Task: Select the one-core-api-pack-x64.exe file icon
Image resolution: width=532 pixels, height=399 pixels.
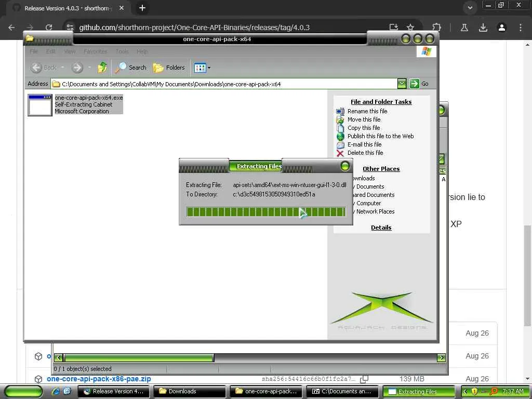Action: click(x=39, y=105)
